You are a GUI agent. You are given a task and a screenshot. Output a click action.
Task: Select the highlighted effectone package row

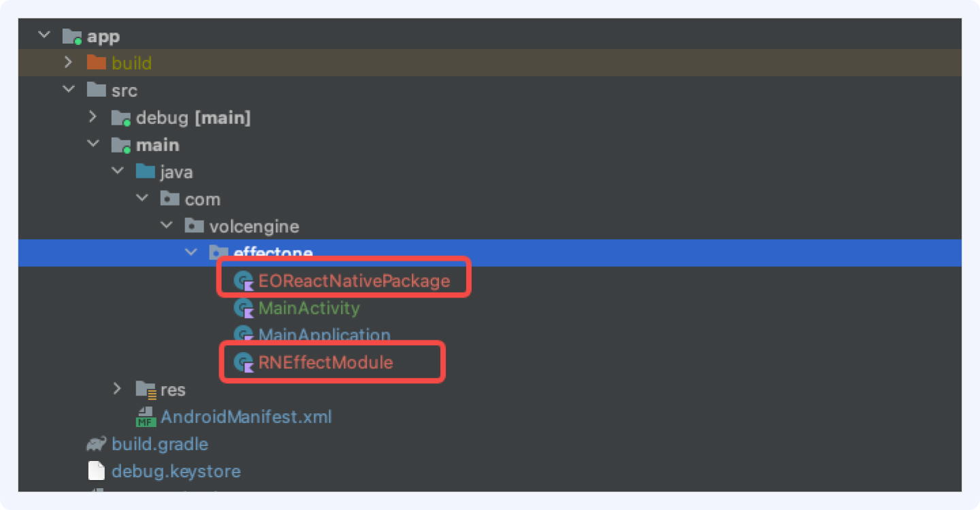pyautogui.click(x=490, y=253)
